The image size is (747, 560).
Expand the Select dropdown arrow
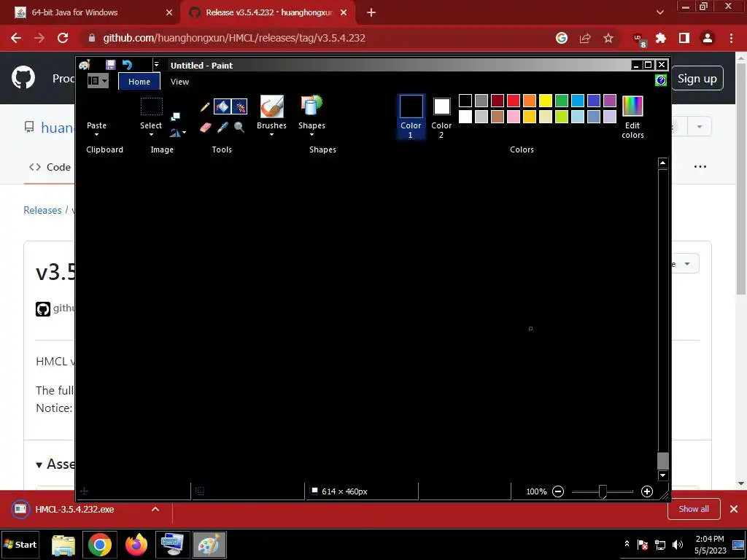(x=151, y=135)
